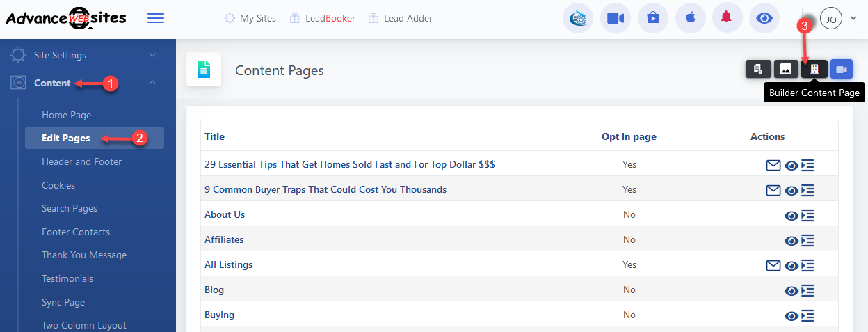
Task: Click the add new page document icon
Action: click(758, 69)
